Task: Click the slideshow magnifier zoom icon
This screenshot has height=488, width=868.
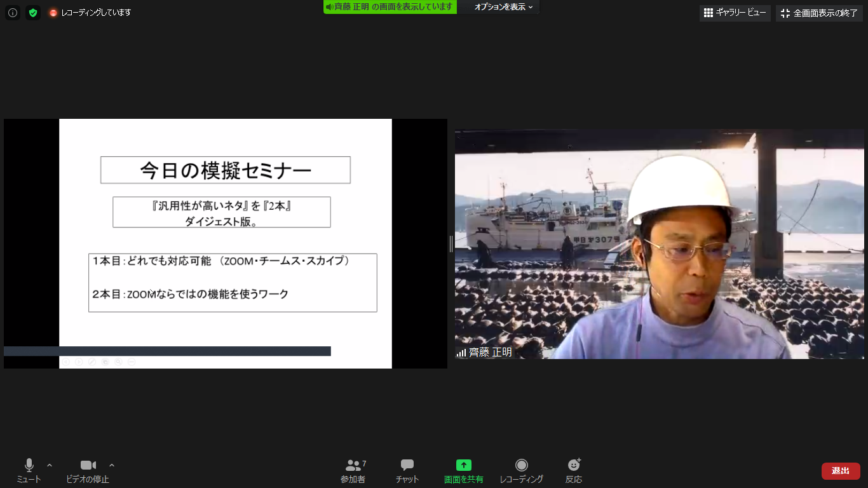Action: [119, 362]
